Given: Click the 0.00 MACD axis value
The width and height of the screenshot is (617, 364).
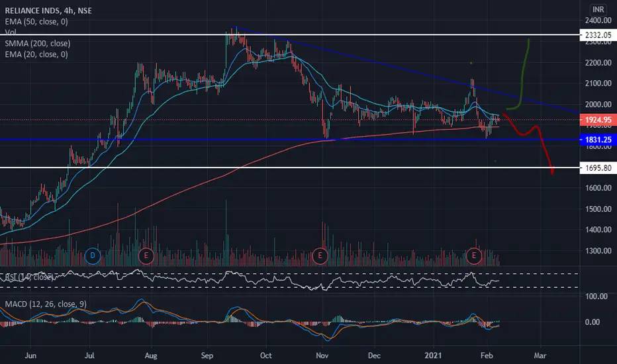Looking at the screenshot, I should coord(593,322).
